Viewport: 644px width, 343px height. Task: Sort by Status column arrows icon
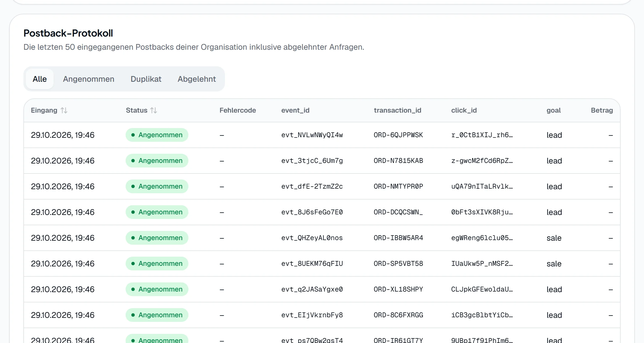(154, 110)
